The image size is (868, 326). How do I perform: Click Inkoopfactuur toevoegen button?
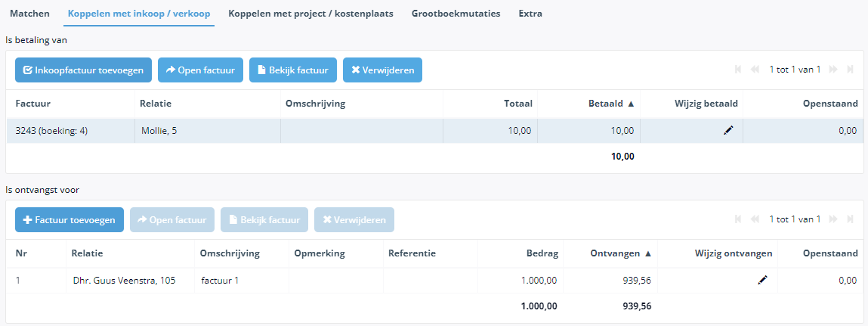[x=83, y=70]
